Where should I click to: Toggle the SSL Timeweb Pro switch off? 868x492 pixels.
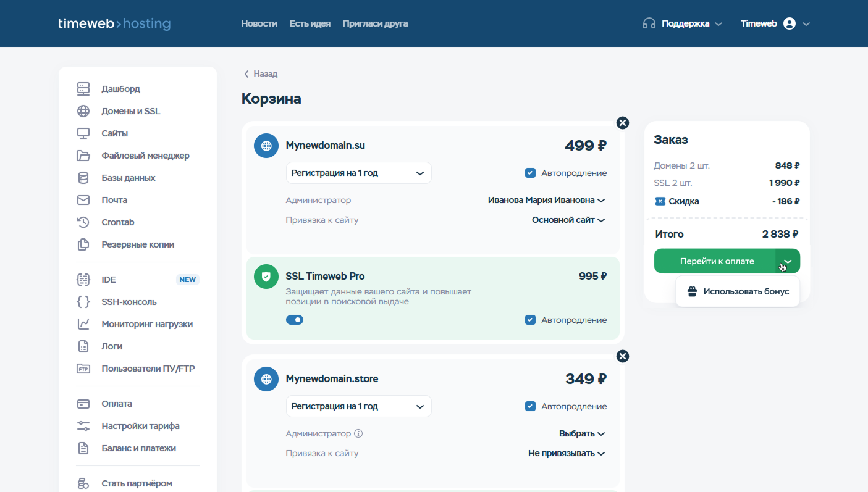tap(295, 320)
